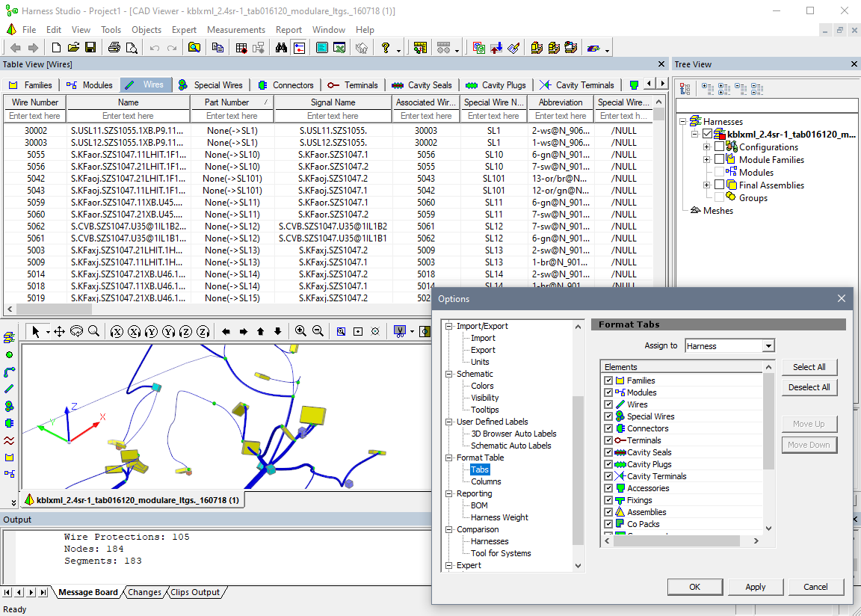This screenshot has width=861, height=616.
Task: Click the Export to Excel toolbar icon
Action: [x=339, y=47]
